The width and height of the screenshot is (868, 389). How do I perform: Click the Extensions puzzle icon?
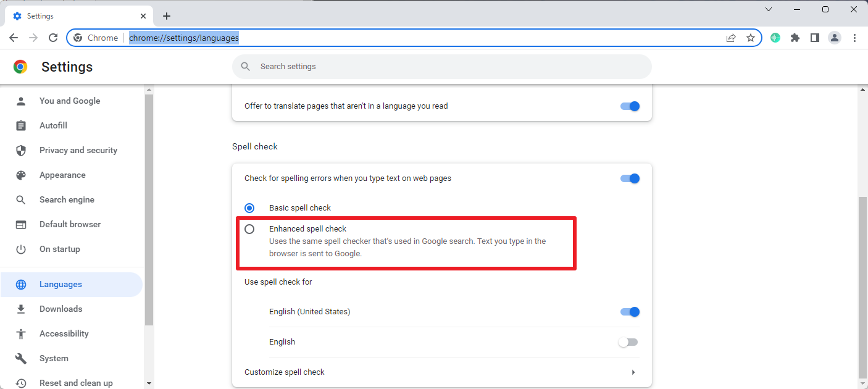pos(795,38)
